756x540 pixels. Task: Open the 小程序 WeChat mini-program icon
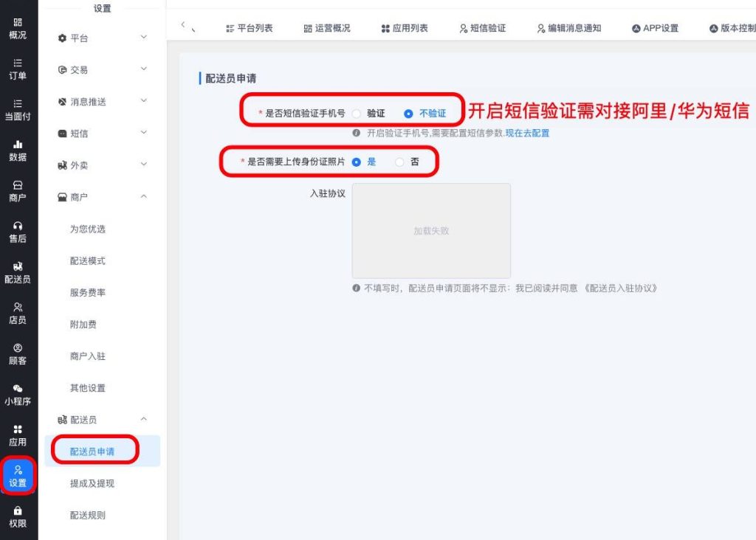18,395
